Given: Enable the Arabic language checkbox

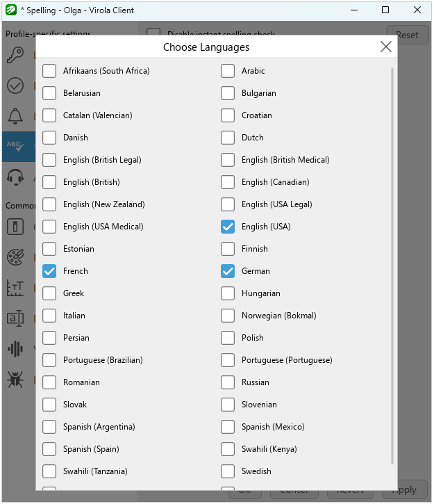Looking at the screenshot, I should (228, 71).
